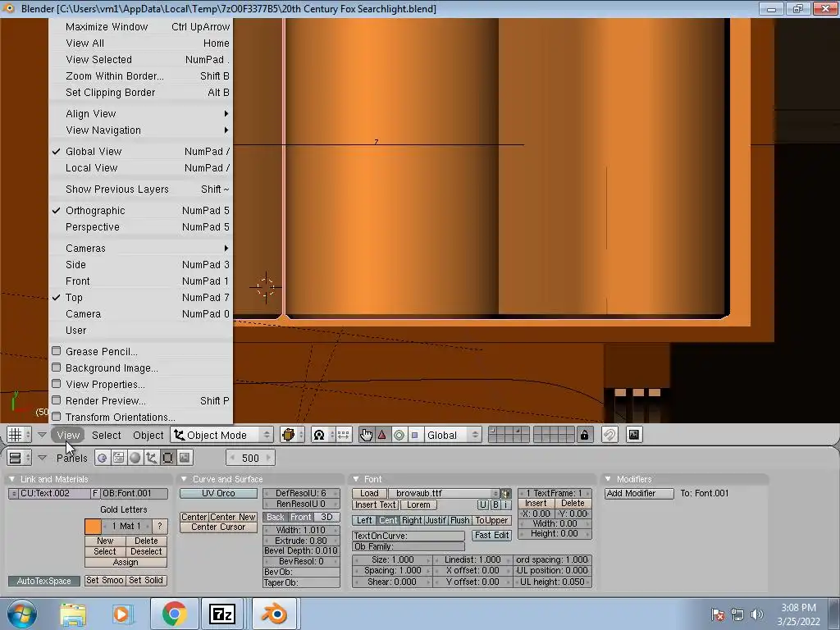
Task: Enable the Background Image checkbox
Action: (57, 367)
